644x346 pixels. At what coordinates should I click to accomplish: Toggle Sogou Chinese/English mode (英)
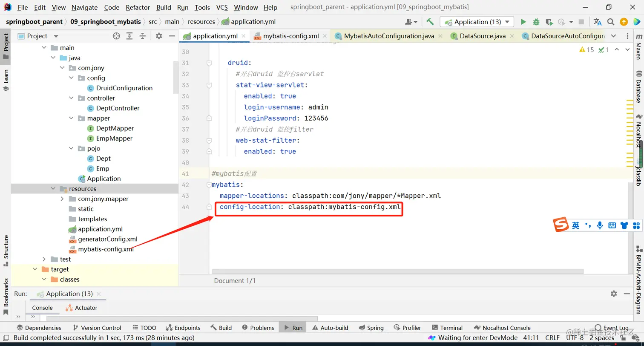point(576,225)
